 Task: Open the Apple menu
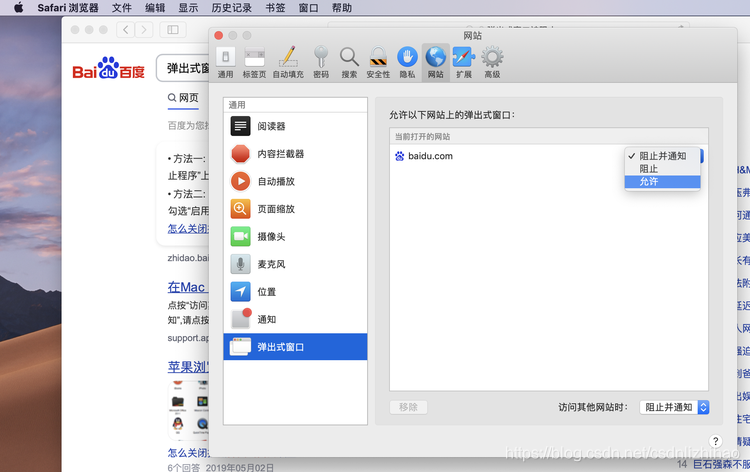coord(19,8)
